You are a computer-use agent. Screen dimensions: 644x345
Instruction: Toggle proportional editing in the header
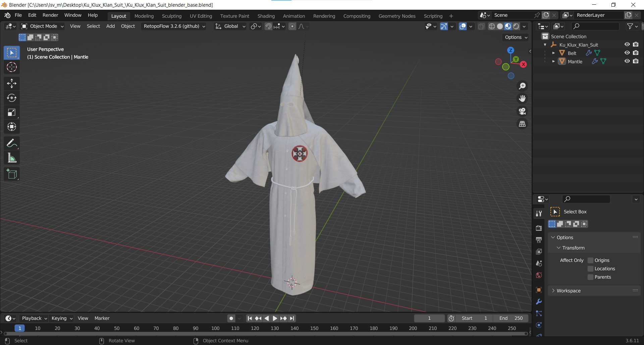292,26
